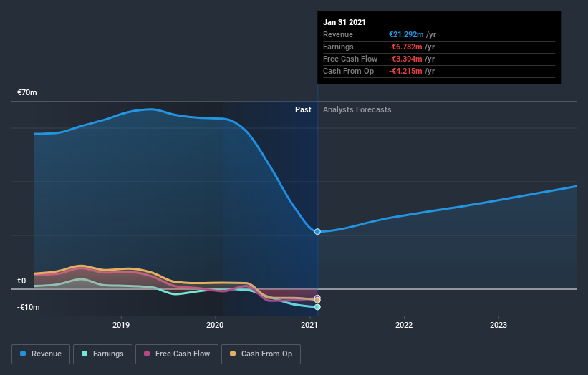The height and width of the screenshot is (375, 588).
Task: Click the €0 y-axis label
Action: click(21, 281)
